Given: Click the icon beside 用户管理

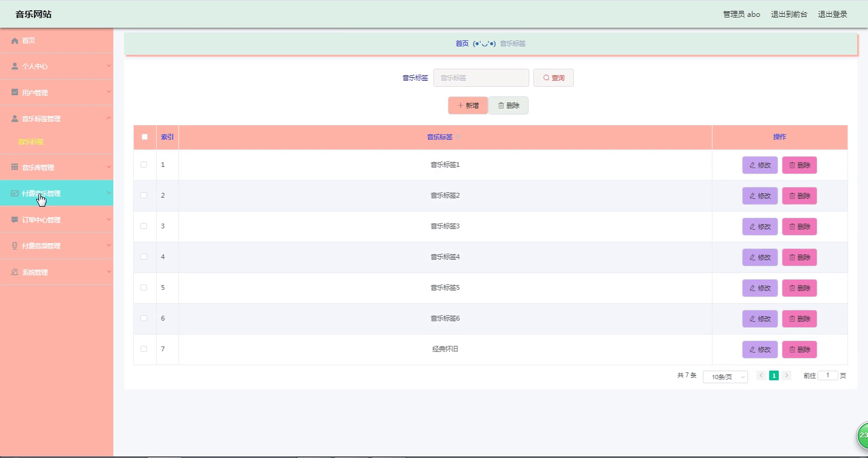Looking at the screenshot, I should pyautogui.click(x=15, y=92).
